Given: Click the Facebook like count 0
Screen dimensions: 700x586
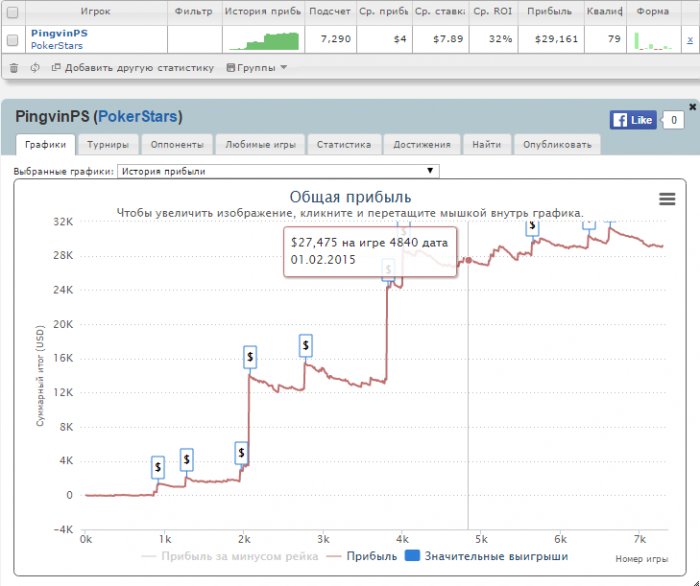Looking at the screenshot, I should pyautogui.click(x=674, y=120).
